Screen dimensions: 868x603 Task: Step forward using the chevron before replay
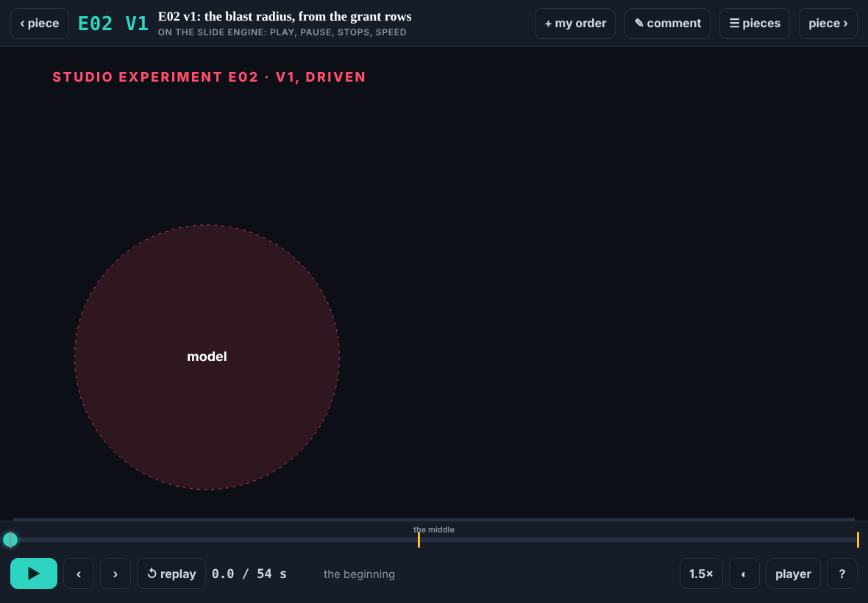pyautogui.click(x=115, y=574)
